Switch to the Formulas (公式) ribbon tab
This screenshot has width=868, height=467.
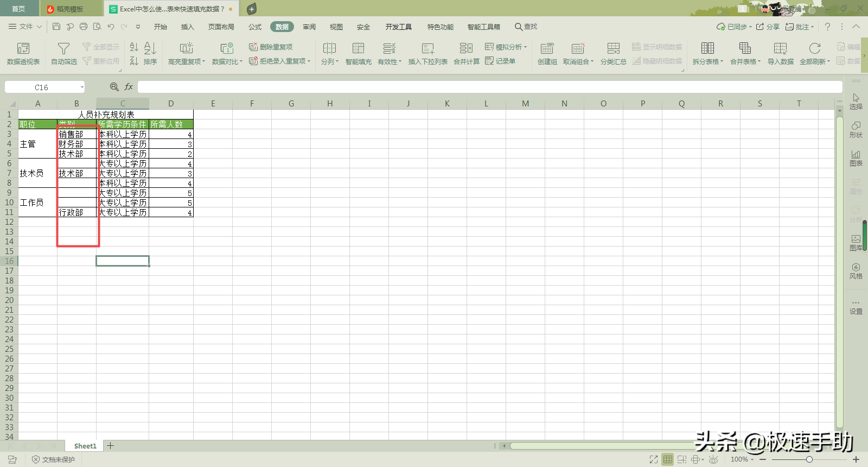255,27
